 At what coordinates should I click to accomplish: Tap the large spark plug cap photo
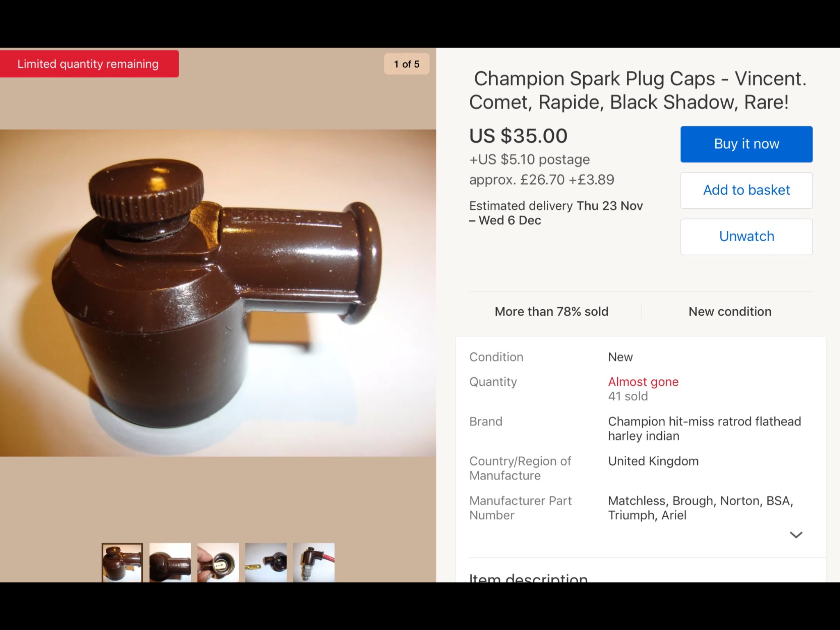217,293
